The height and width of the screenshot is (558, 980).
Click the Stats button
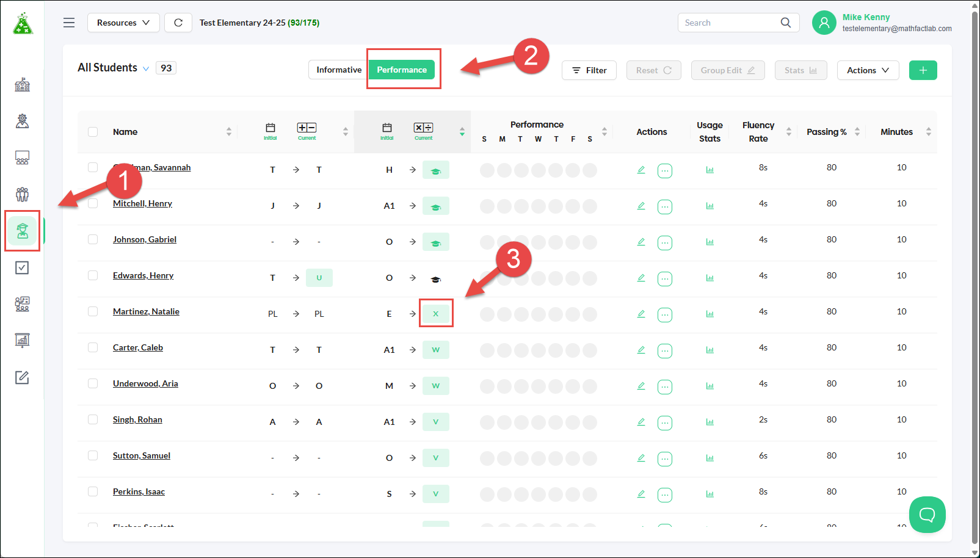(801, 70)
